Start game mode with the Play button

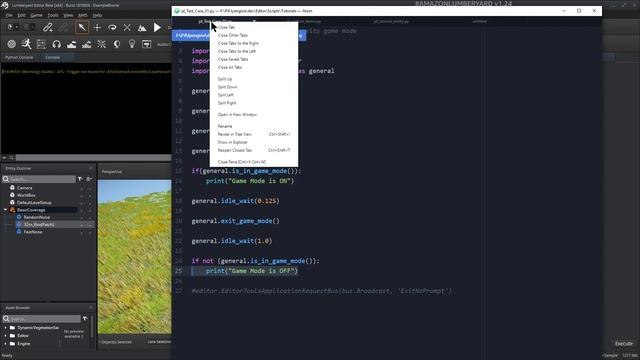tap(157, 27)
